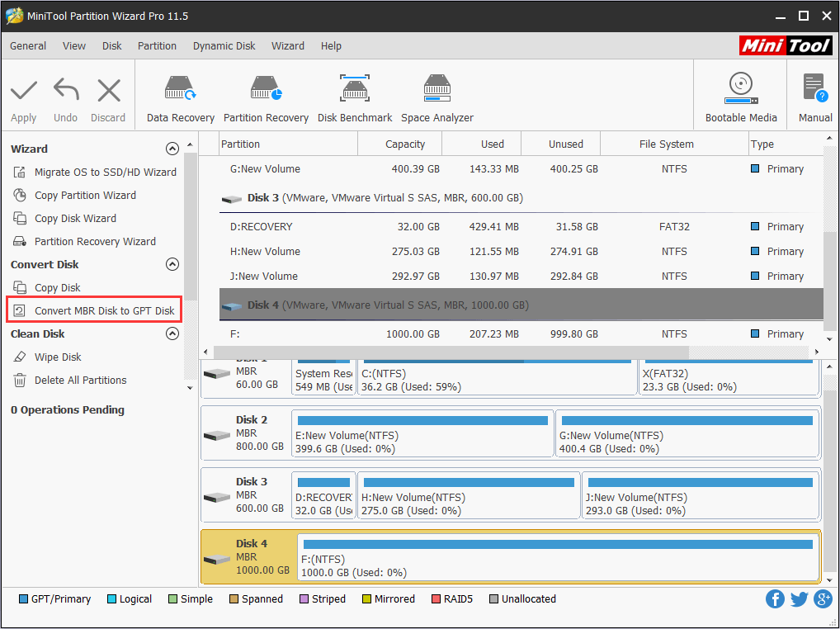This screenshot has width=840, height=629.
Task: Collapse the Clean Disk section
Action: pos(172,333)
